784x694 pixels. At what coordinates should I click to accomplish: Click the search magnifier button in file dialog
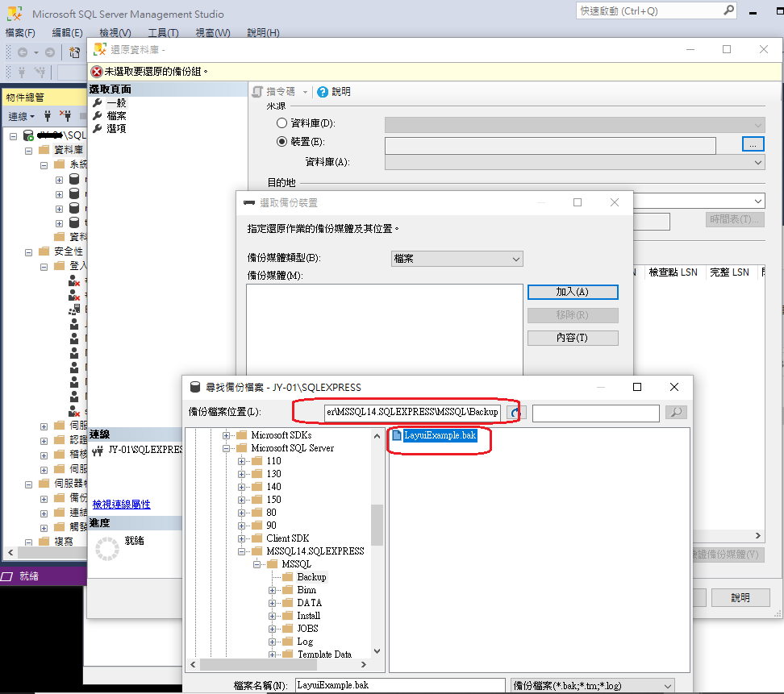click(x=676, y=412)
